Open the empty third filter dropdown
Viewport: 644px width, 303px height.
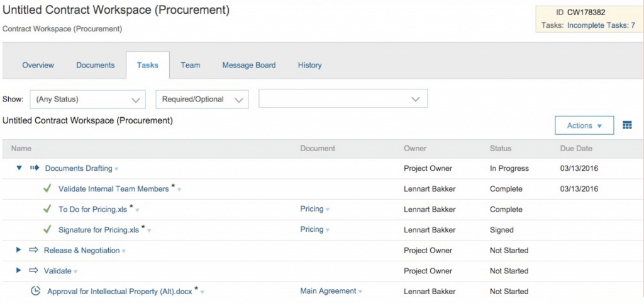[x=343, y=99]
